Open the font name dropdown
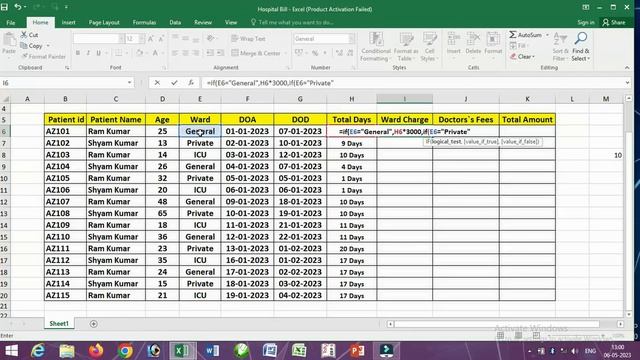The image size is (640, 360). tap(121, 39)
